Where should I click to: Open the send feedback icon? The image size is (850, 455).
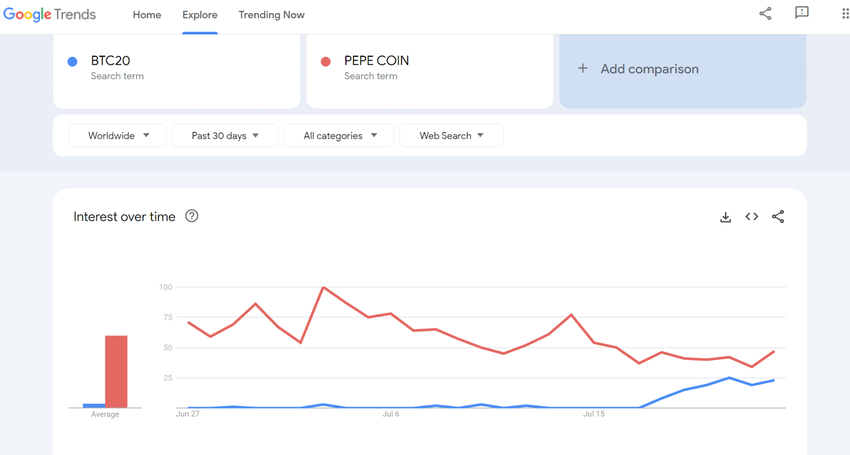click(802, 14)
